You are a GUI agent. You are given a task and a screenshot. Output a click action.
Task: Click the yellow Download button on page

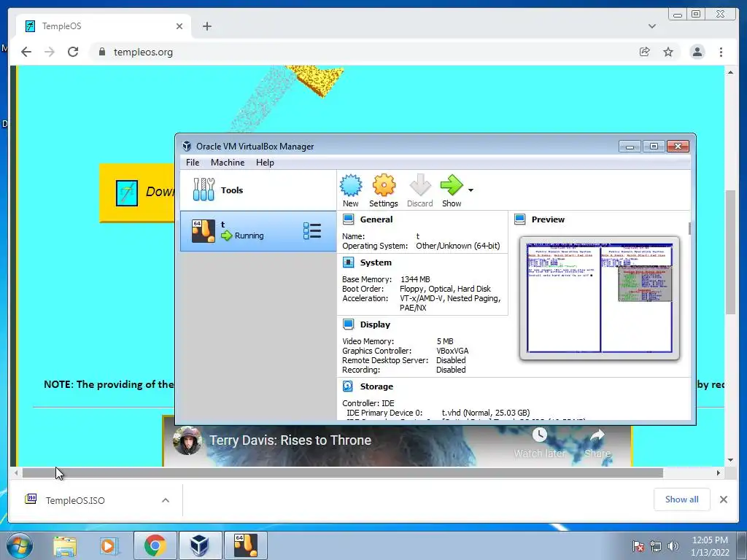(x=137, y=192)
